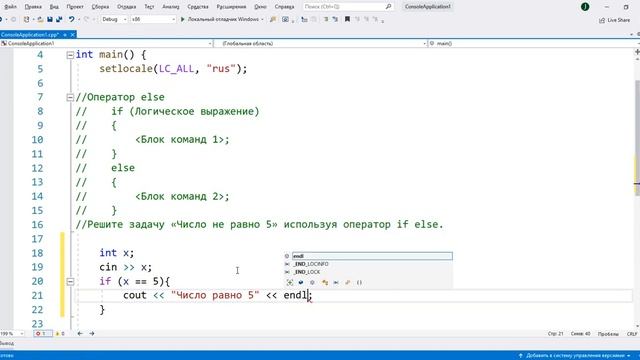Click the warning count indicator
The image size is (640, 360).
pos(60,333)
